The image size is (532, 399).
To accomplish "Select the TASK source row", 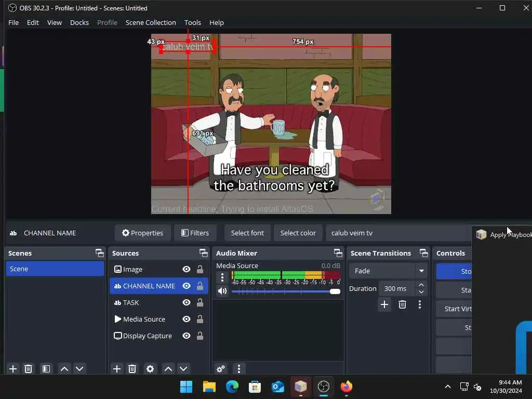I will (x=159, y=303).
